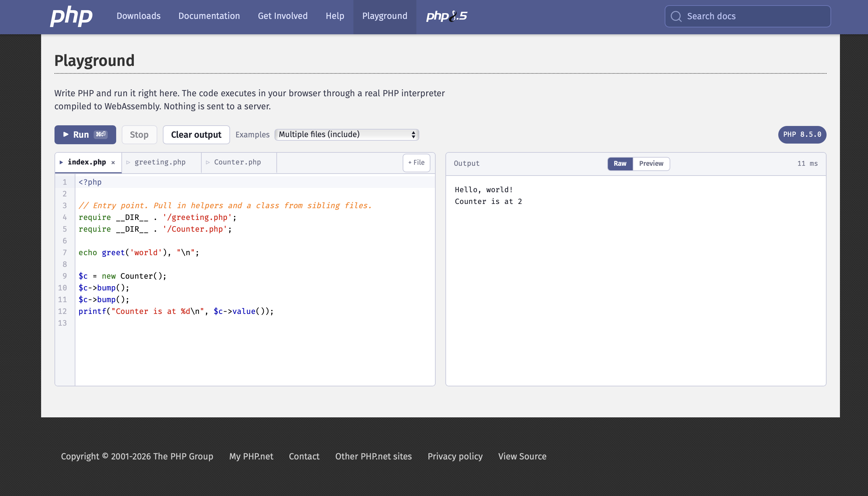
Task: Click the Examples label
Action: (253, 134)
